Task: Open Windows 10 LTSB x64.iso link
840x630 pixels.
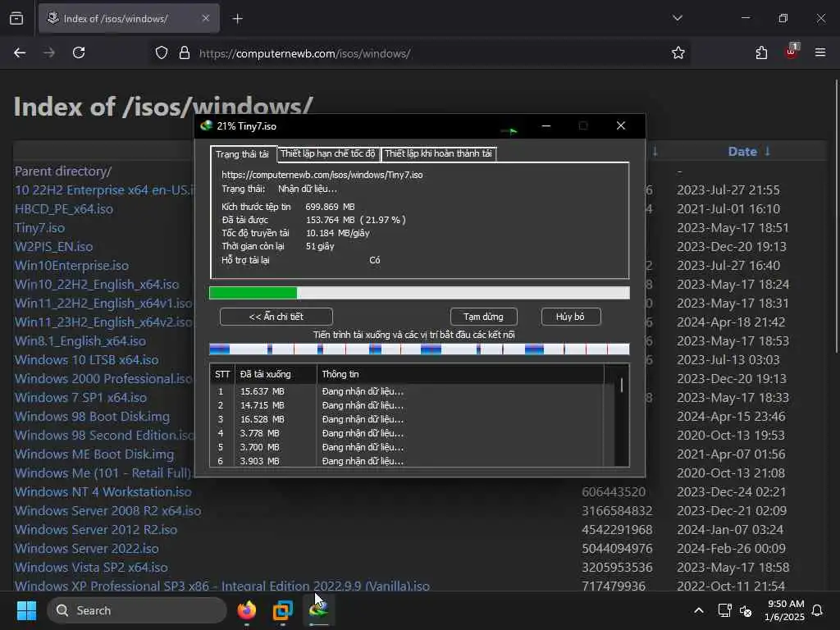Action: pyautogui.click(x=86, y=360)
